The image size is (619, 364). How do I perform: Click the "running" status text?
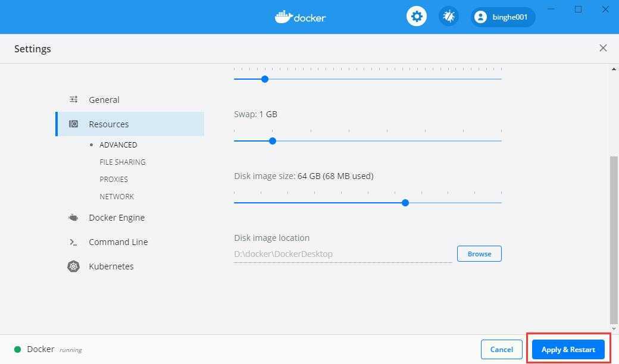point(71,350)
